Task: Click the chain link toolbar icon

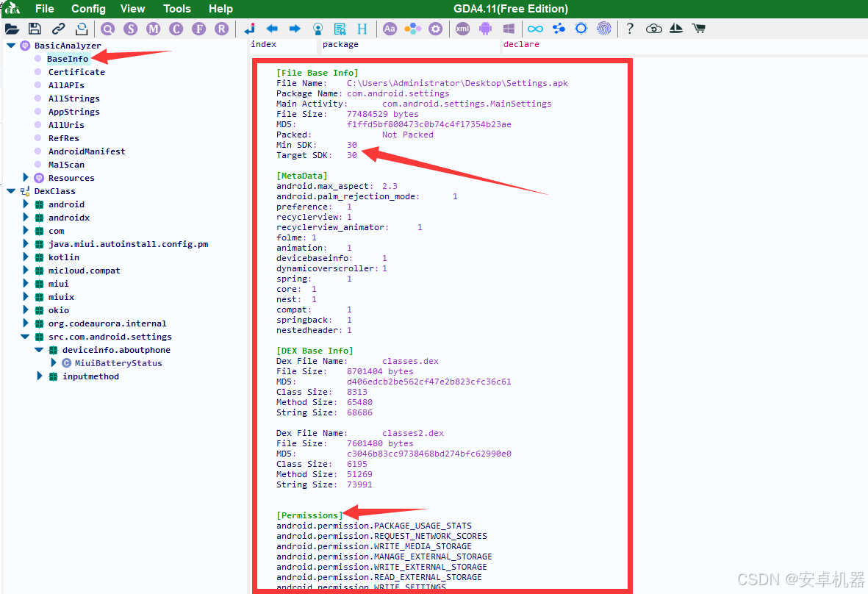Action: click(x=58, y=29)
